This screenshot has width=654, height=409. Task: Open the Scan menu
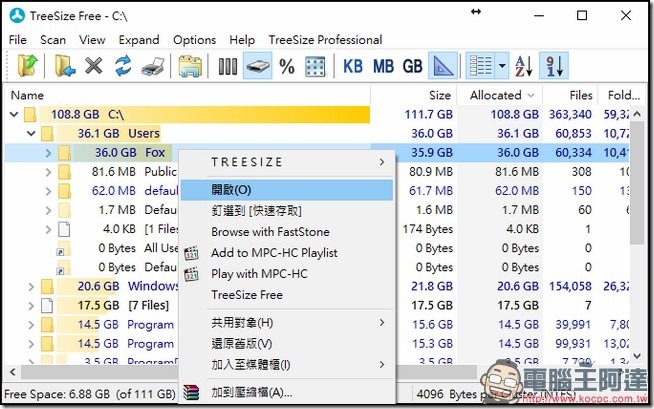(53, 40)
